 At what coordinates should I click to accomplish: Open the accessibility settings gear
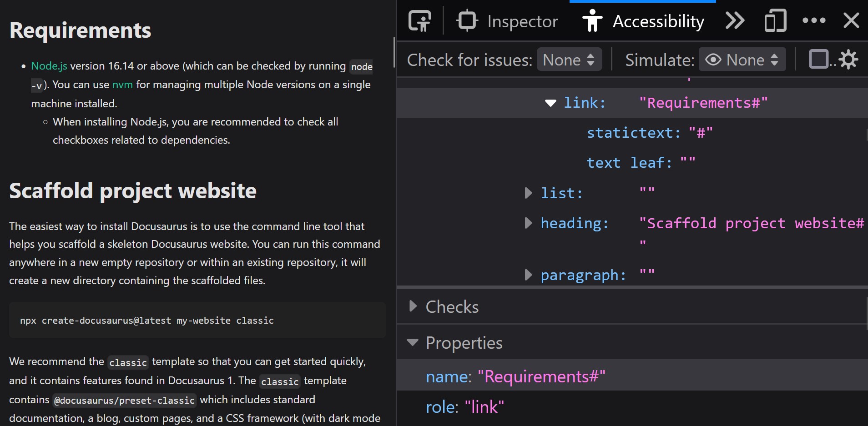[848, 60]
